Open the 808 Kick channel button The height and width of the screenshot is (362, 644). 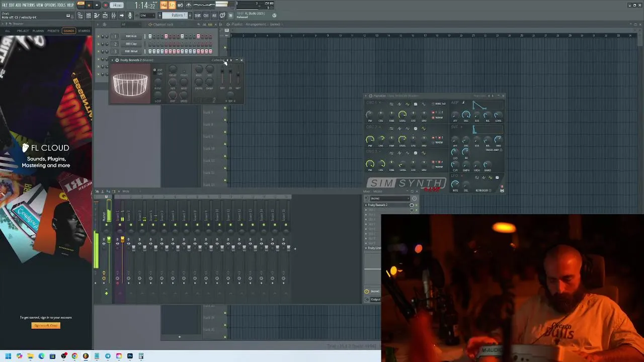(x=131, y=36)
